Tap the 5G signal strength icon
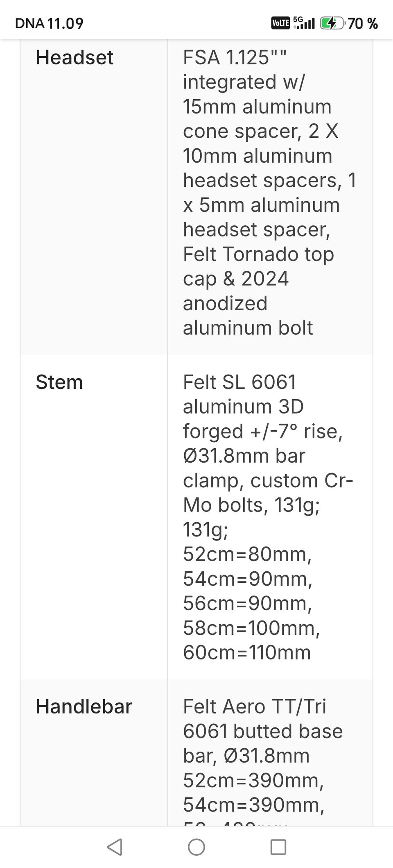 pos(304,23)
